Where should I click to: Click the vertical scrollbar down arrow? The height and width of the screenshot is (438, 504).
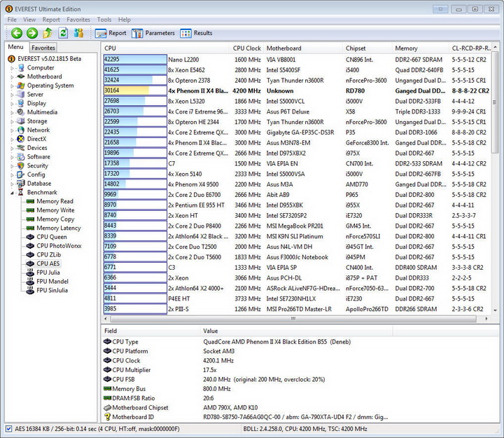point(495,310)
